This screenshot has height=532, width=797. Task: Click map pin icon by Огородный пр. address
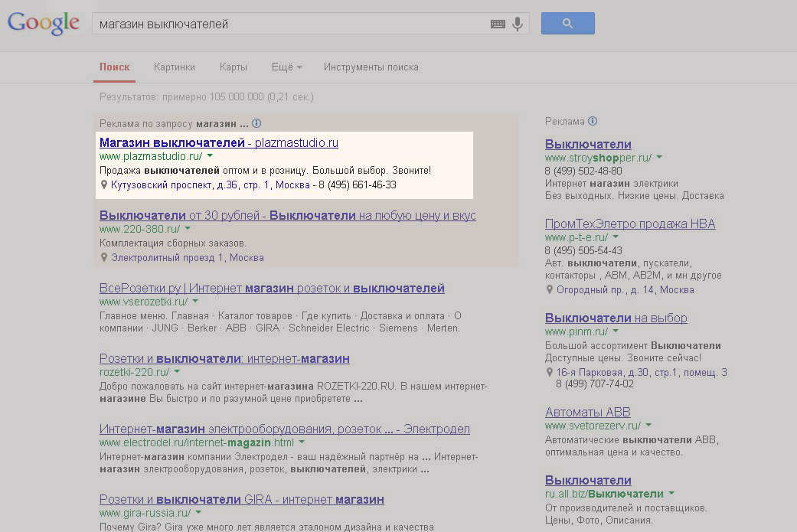coord(549,289)
